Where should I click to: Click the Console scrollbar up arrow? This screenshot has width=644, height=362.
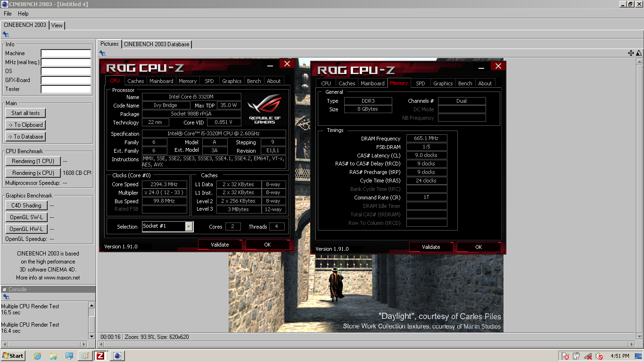click(91, 305)
